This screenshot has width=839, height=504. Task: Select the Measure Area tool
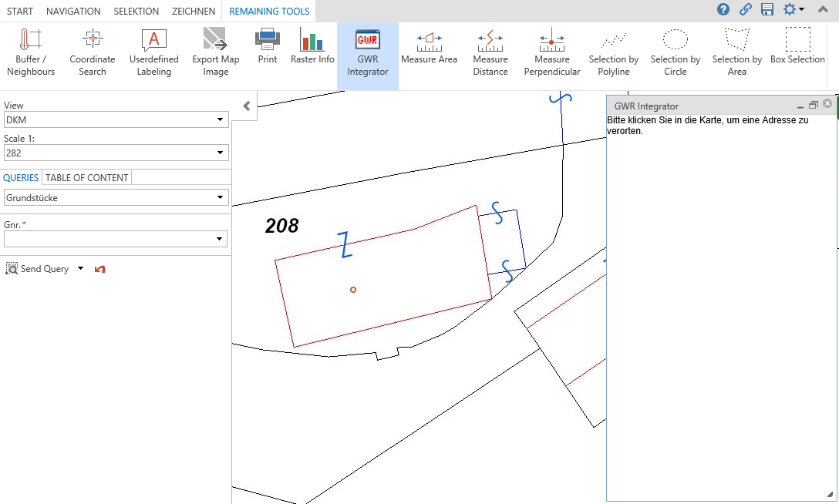point(430,50)
